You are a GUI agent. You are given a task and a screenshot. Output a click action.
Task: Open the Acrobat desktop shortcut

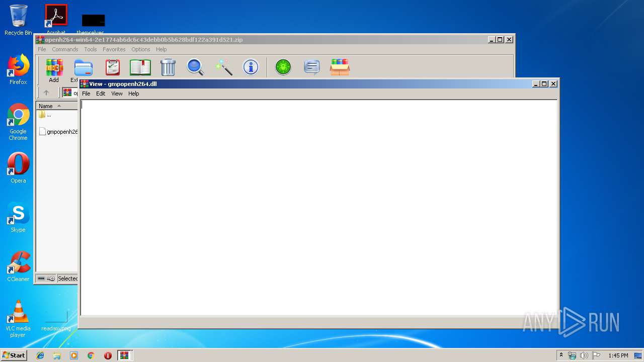click(56, 19)
